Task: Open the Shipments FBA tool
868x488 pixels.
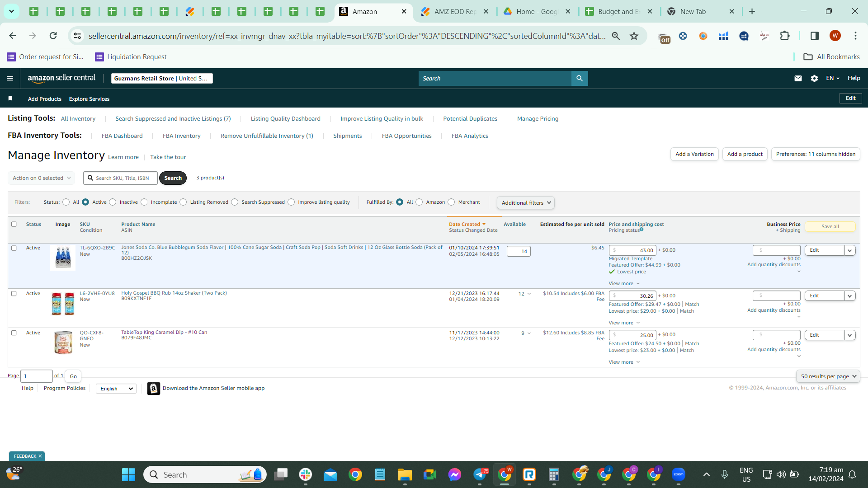Action: [x=347, y=136]
